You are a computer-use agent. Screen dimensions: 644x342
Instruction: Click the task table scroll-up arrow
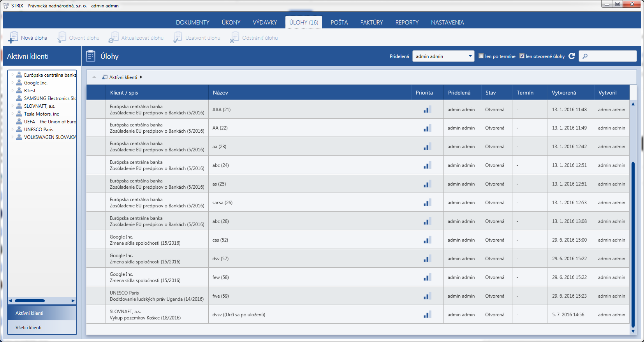[x=633, y=104]
